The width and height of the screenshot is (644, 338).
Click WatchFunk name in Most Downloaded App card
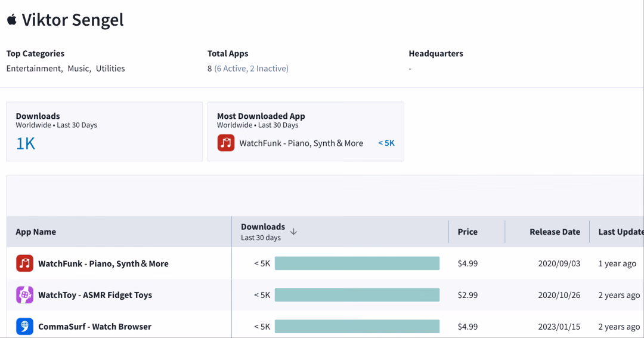click(x=302, y=143)
